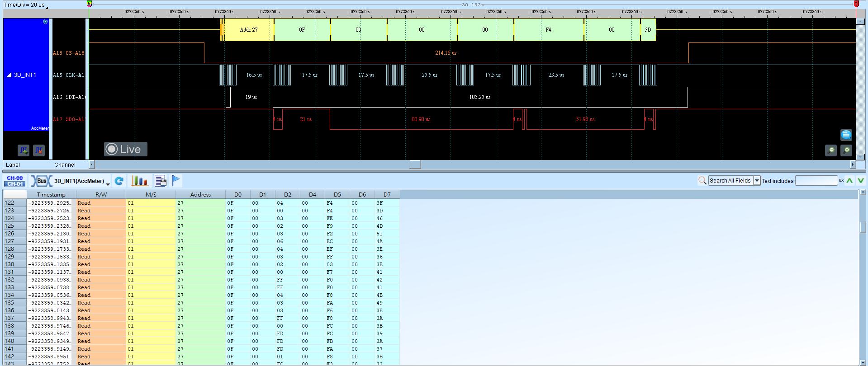The width and height of the screenshot is (868, 366).
Task: Click the Address column header
Action: click(200, 195)
